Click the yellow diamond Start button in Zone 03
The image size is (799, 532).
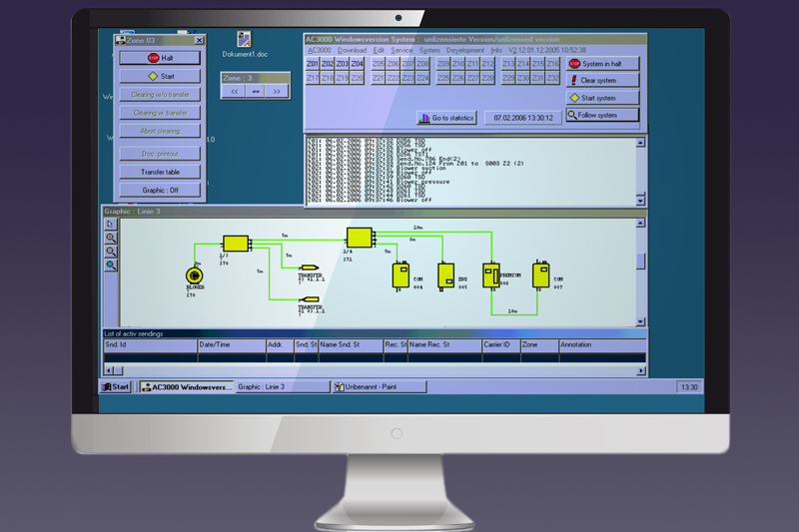(160, 77)
